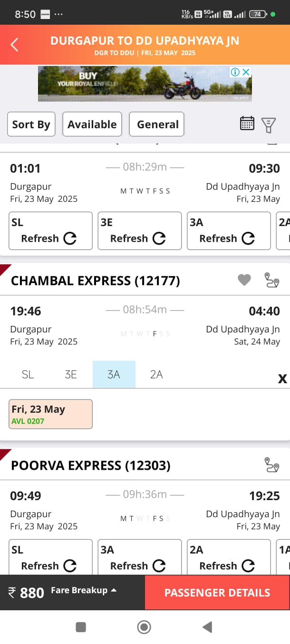View Chambal Express route map icon
The width and height of the screenshot is (290, 644).
point(271,280)
